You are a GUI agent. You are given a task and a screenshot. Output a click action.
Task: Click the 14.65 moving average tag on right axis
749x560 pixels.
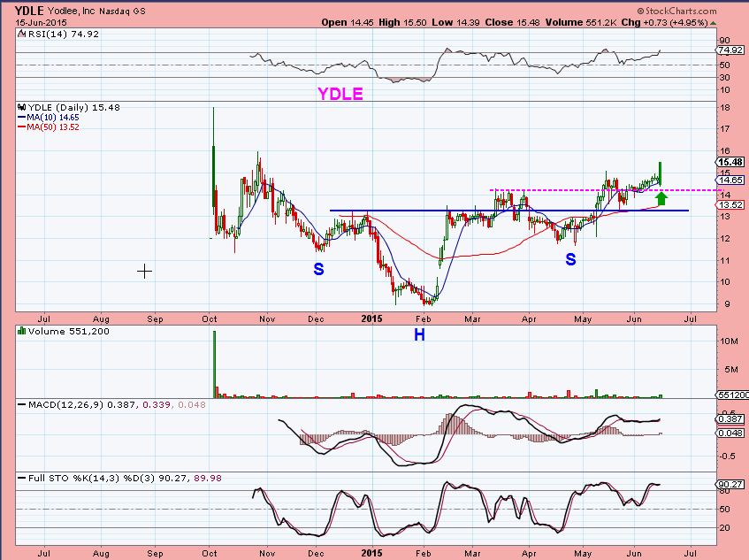[730, 180]
